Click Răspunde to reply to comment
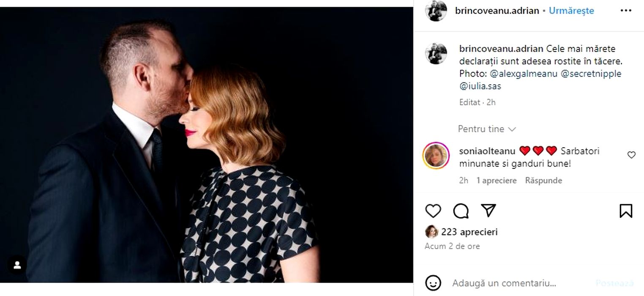The width and height of the screenshot is (644, 296). click(x=543, y=181)
